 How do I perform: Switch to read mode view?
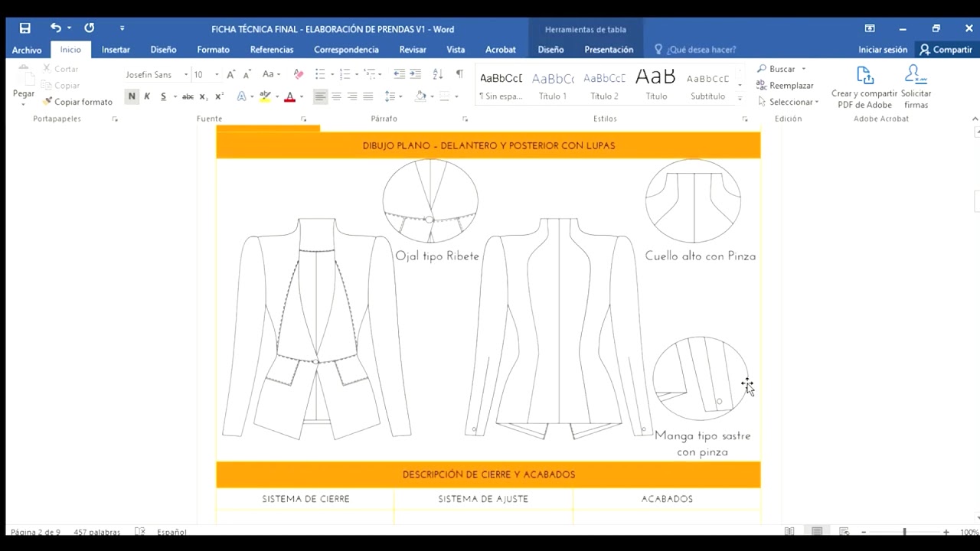click(x=789, y=532)
